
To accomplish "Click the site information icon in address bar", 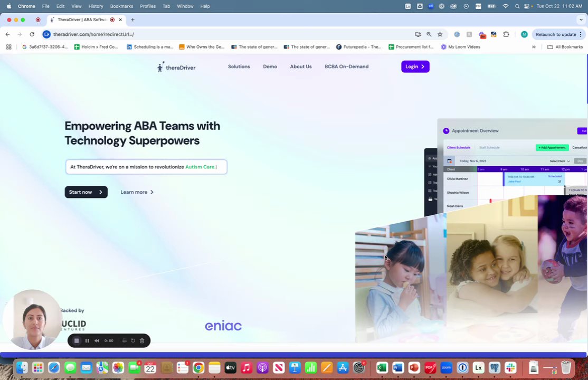I will [x=46, y=34].
